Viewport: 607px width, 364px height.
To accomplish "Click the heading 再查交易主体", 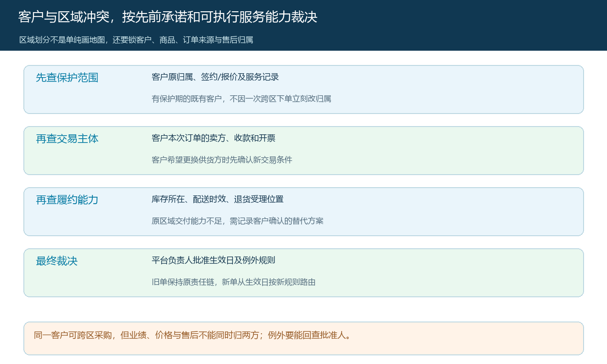I will (67, 139).
